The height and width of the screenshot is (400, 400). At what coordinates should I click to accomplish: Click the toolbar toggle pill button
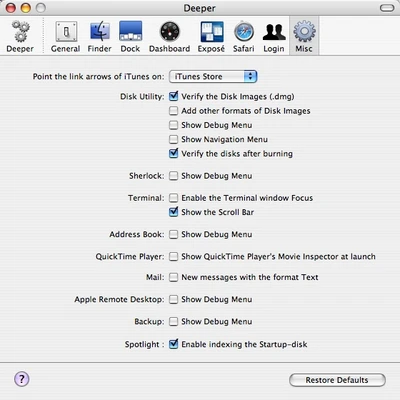point(387,8)
